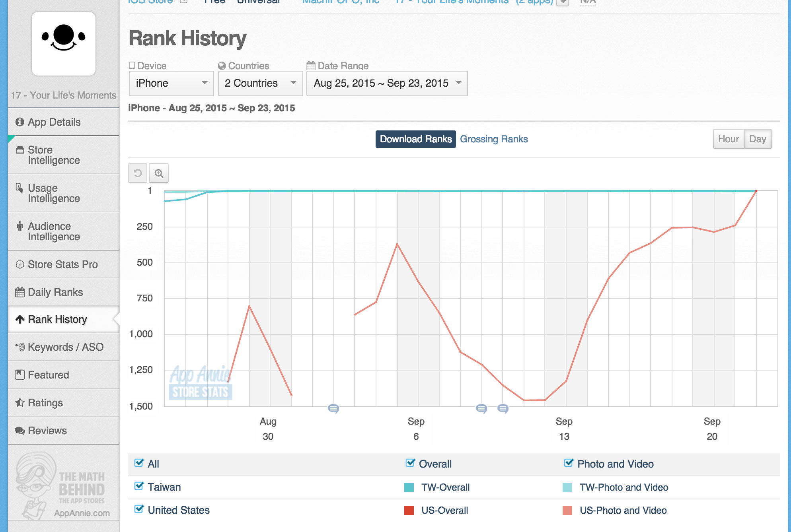Click US rank endpoint on Sep 22
The height and width of the screenshot is (532, 791).
coord(756,191)
